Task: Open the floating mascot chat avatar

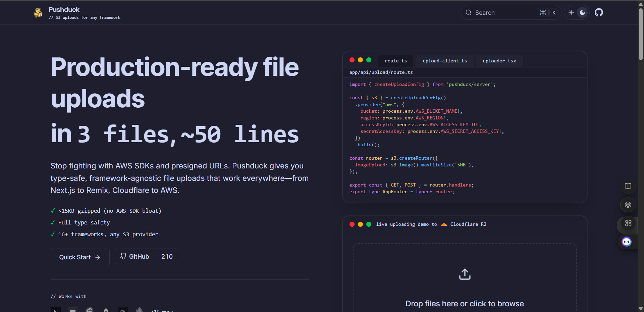Action: (627, 242)
